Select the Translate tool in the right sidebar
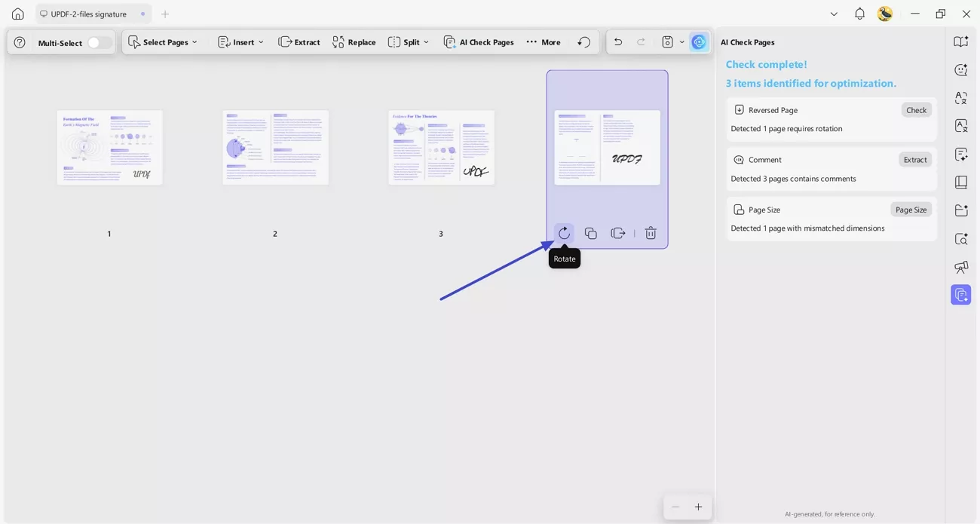Image resolution: width=980 pixels, height=524 pixels. click(x=961, y=98)
